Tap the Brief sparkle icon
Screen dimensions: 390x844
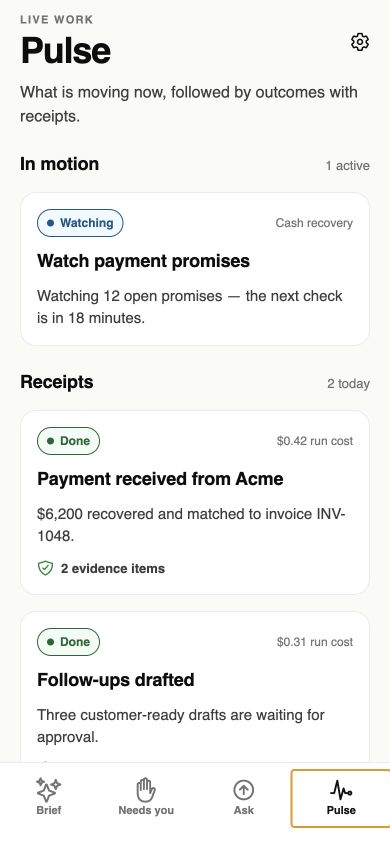pos(48,790)
